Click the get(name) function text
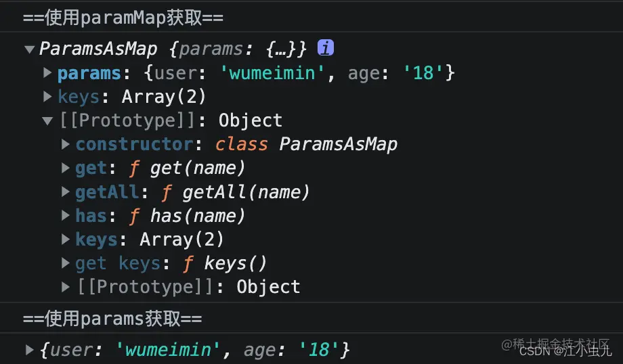This screenshot has height=364, width=623. point(198,168)
